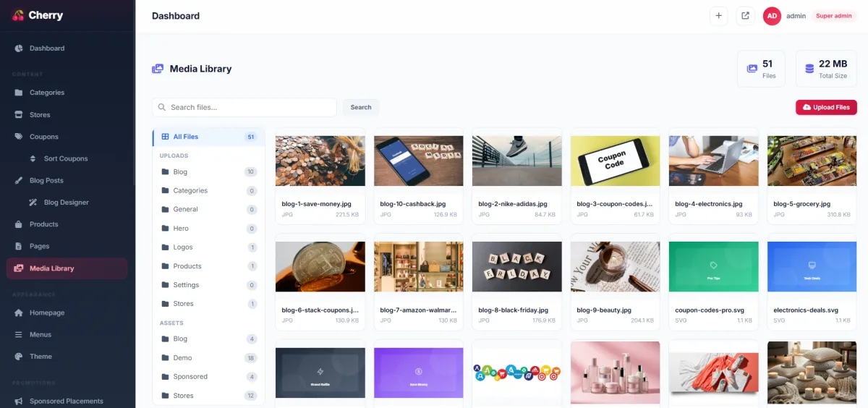868x408 pixels.
Task: Select the blog-6-stack-coupons coin thumbnail
Action: (320, 266)
